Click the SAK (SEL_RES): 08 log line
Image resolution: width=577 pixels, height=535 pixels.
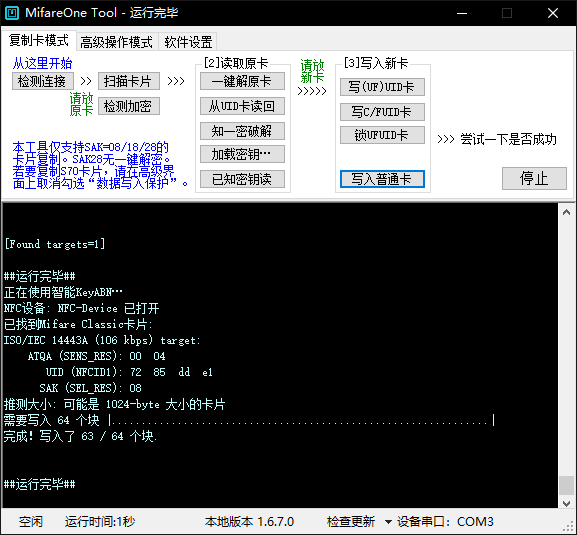pyautogui.click(x=90, y=388)
